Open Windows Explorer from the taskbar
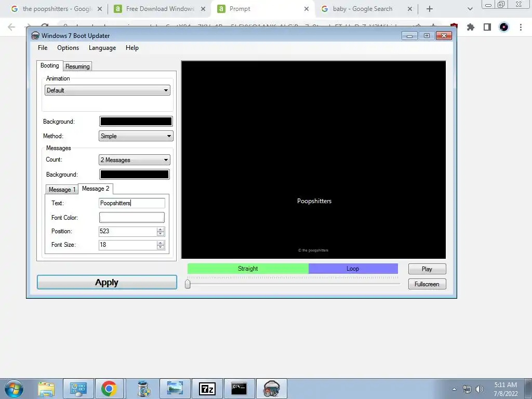532x399 pixels. tap(46, 389)
